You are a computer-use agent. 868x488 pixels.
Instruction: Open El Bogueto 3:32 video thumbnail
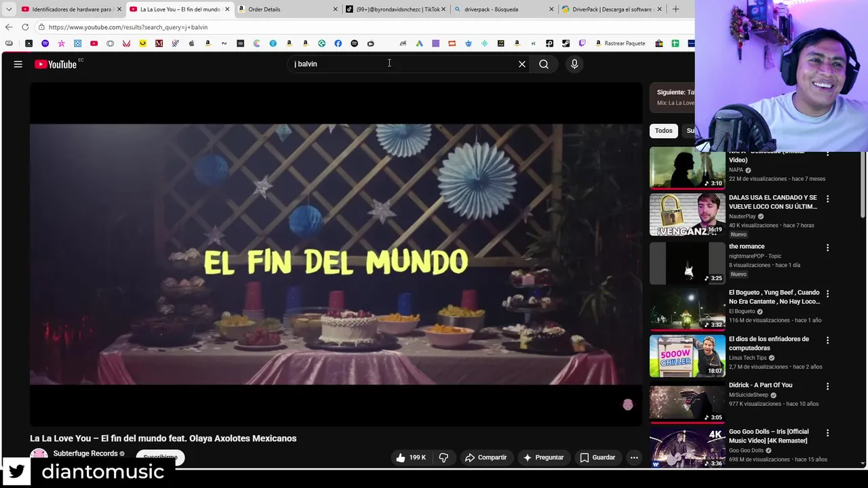click(x=688, y=309)
